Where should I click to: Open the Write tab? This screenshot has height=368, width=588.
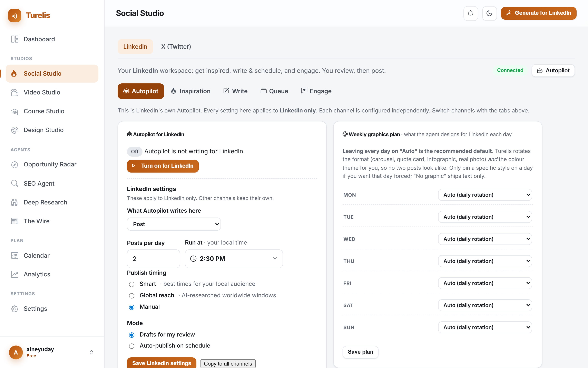(x=235, y=91)
